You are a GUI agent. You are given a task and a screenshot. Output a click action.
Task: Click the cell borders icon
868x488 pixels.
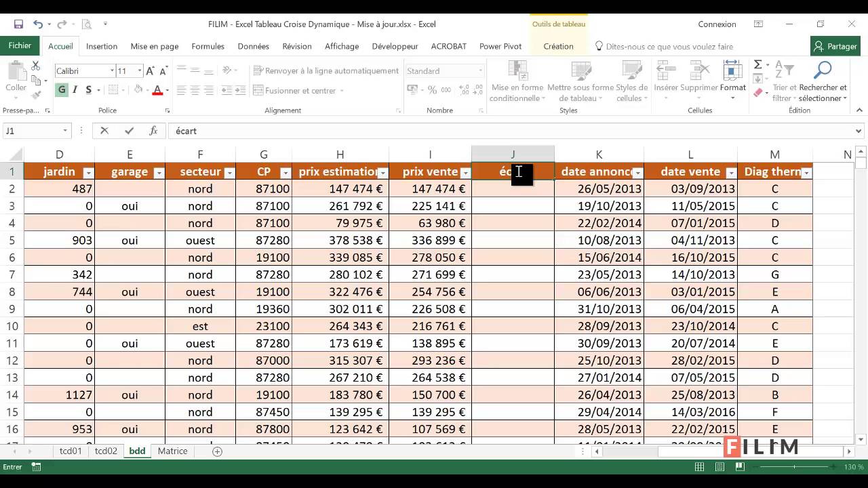point(113,90)
